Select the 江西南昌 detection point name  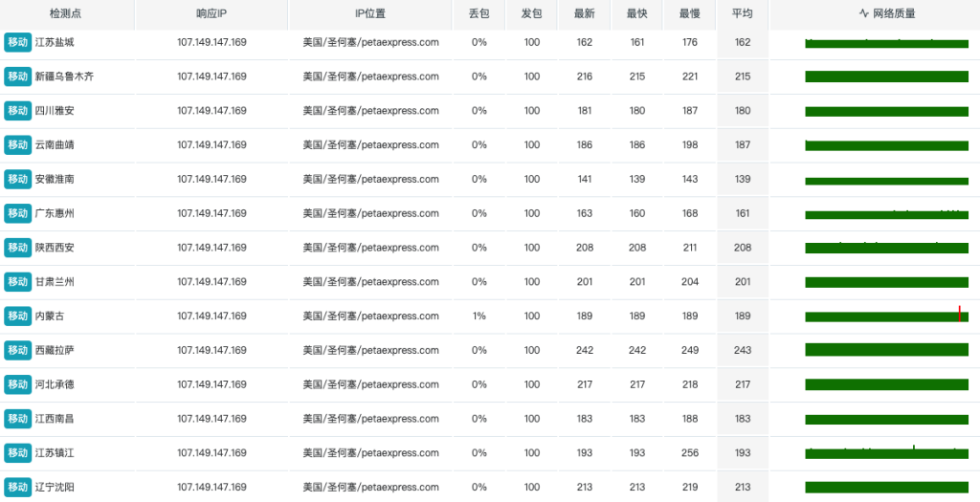(55, 419)
